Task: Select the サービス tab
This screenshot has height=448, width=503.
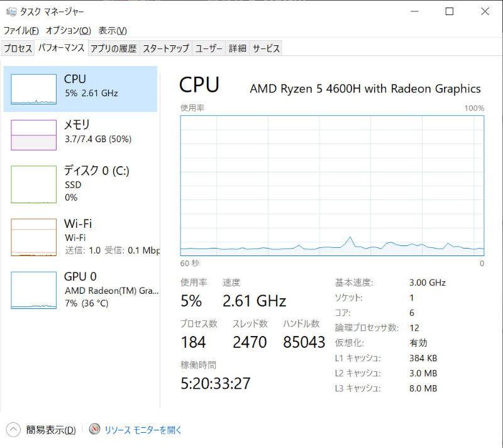Action: 265,48
